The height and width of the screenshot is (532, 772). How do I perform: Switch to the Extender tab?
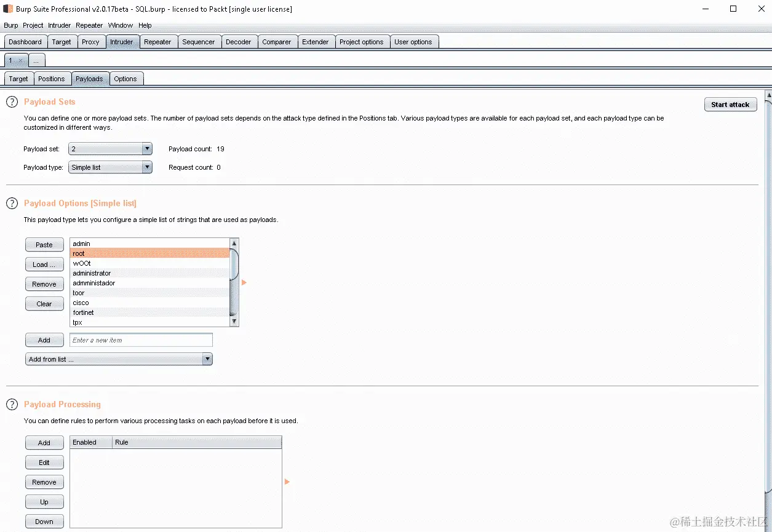coord(316,42)
